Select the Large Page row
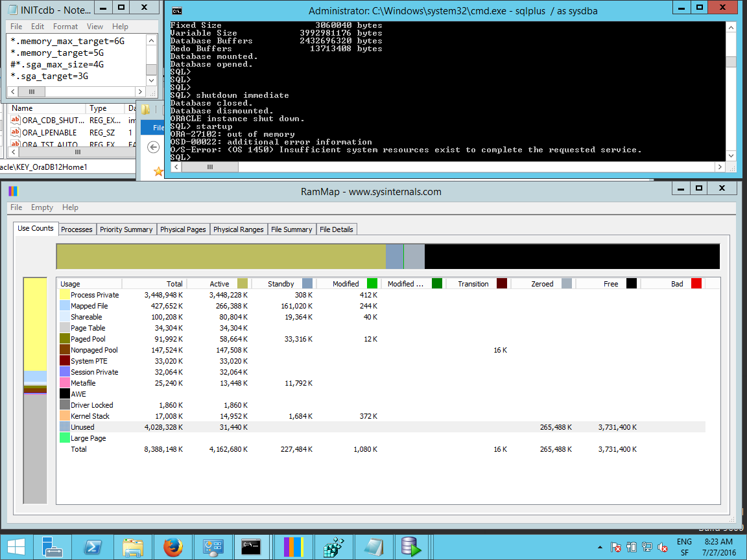This screenshot has height=560, width=747. 381,438
